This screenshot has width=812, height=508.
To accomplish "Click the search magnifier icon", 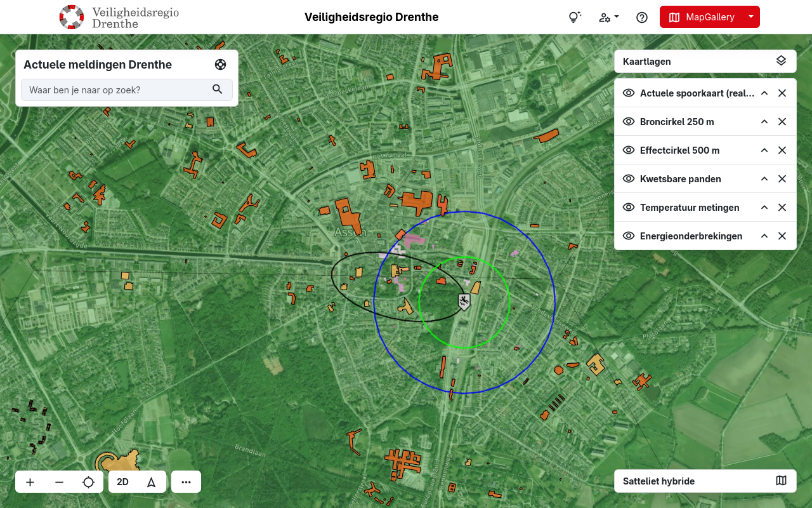I will tap(218, 90).
